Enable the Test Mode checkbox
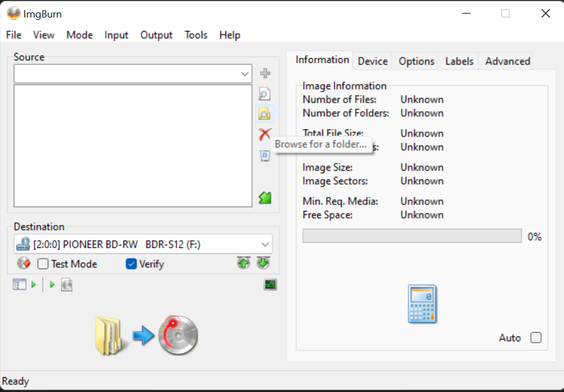This screenshot has width=564, height=392. pos(43,264)
